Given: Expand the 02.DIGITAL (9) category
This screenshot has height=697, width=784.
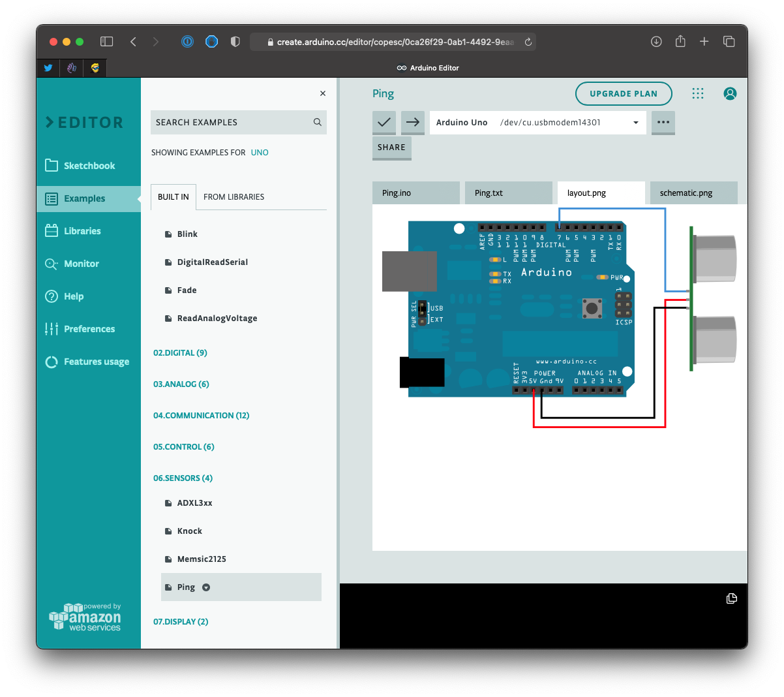Looking at the screenshot, I should coord(180,353).
